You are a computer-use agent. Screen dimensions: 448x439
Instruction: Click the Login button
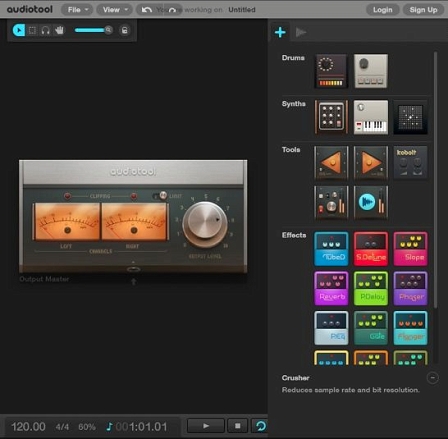(383, 10)
